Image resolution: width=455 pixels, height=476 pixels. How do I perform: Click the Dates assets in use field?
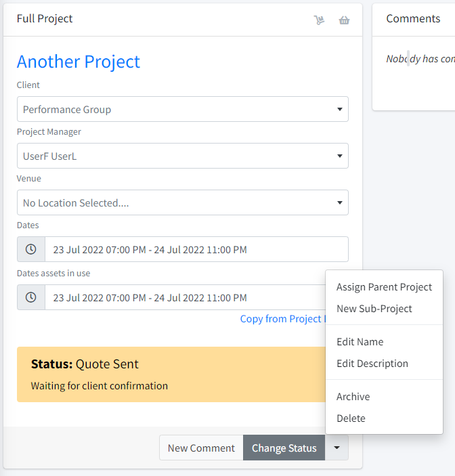point(183,297)
